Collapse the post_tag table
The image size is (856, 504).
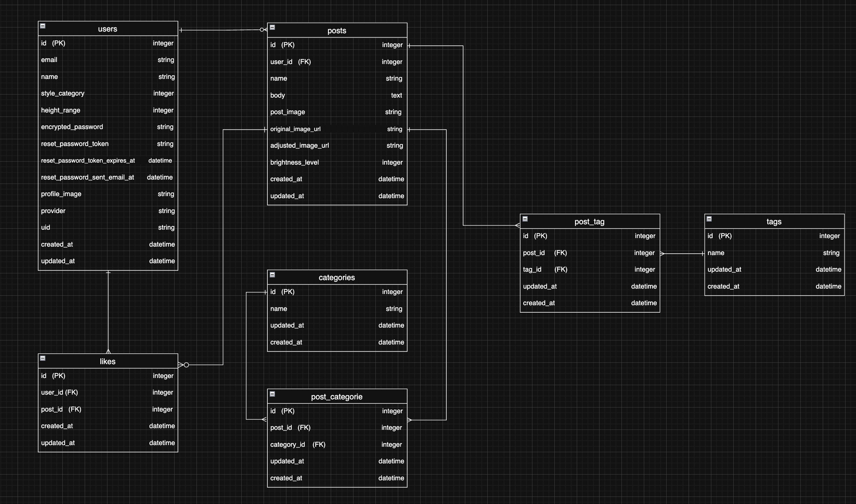tap(525, 219)
